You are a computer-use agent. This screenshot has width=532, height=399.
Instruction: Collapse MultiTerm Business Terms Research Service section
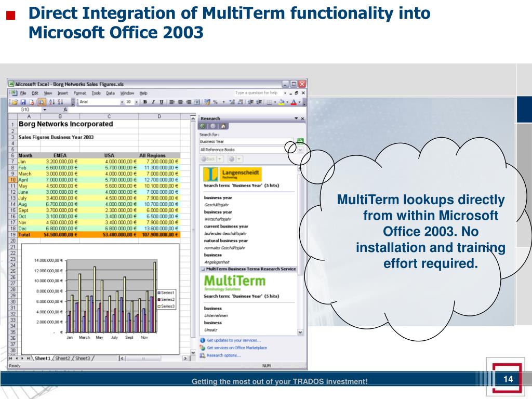pyautogui.click(x=203, y=269)
